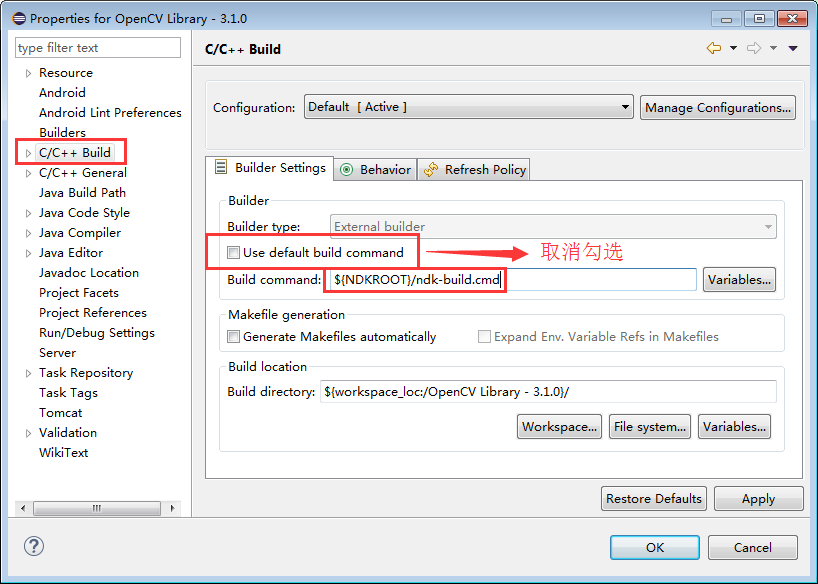Click the Build command input field
The height and width of the screenshot is (584, 818).
(x=511, y=280)
